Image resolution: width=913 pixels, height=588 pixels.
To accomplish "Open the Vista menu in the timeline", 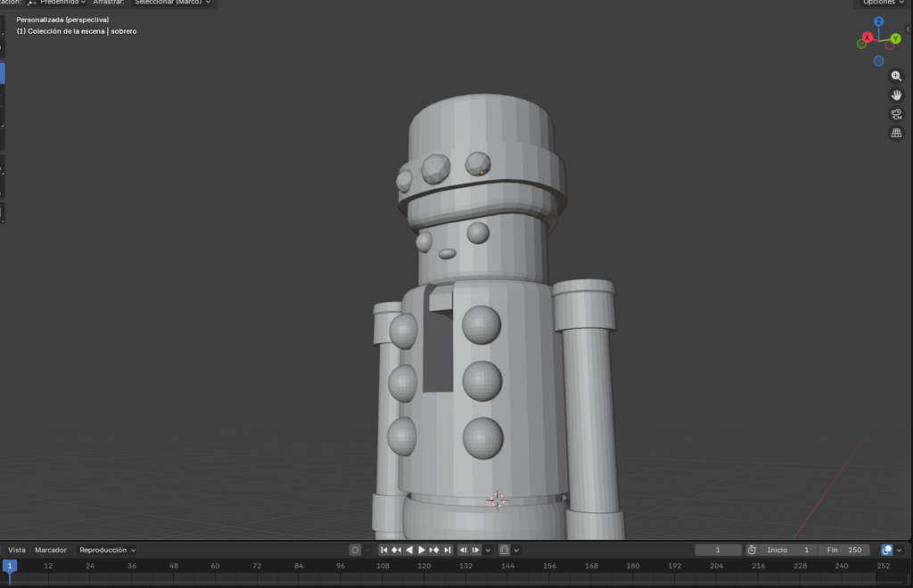I will [x=16, y=550].
